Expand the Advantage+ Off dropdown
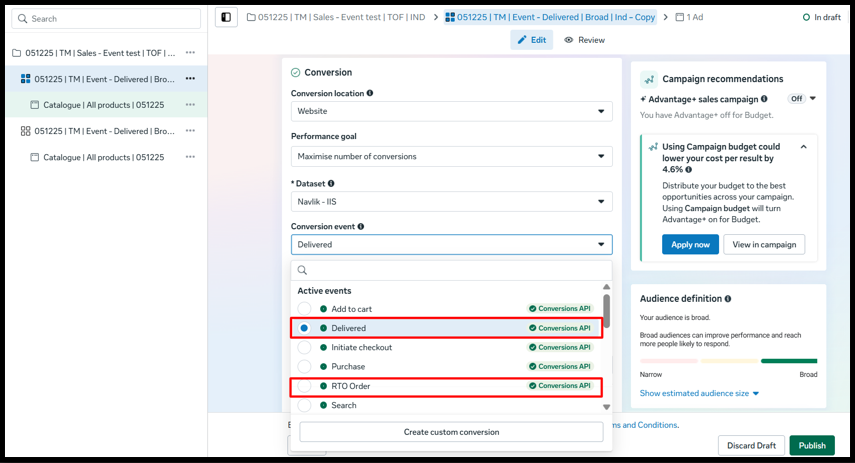The image size is (855, 463). (802, 99)
